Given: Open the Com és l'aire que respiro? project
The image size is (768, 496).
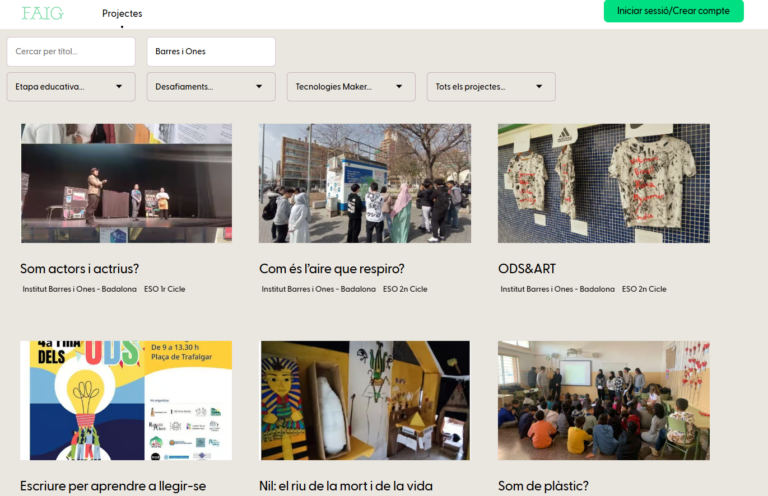Looking at the screenshot, I should coord(331,269).
